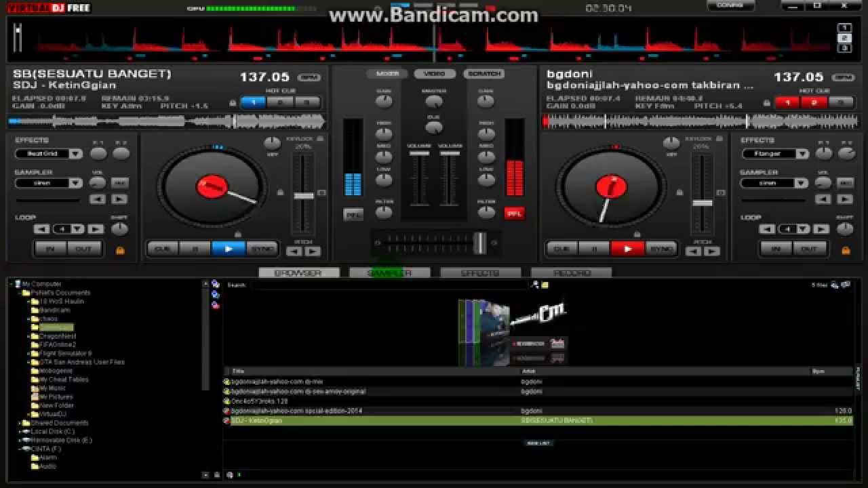Screen dimensions: 868x488
Task: Click the left deck BPM tap button
Action: coord(309,78)
